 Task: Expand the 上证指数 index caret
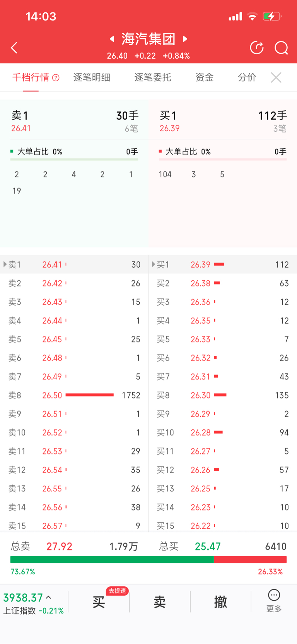49,598
